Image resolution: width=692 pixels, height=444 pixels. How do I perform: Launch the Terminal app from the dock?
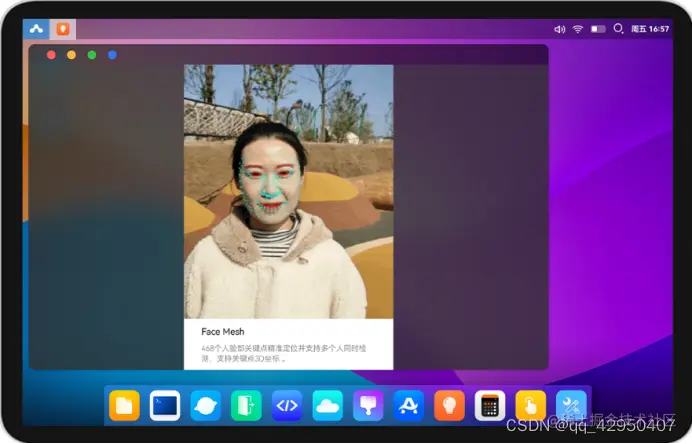tap(165, 405)
